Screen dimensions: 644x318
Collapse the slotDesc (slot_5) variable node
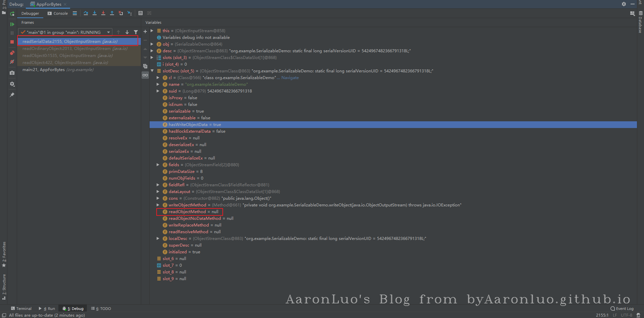point(152,71)
